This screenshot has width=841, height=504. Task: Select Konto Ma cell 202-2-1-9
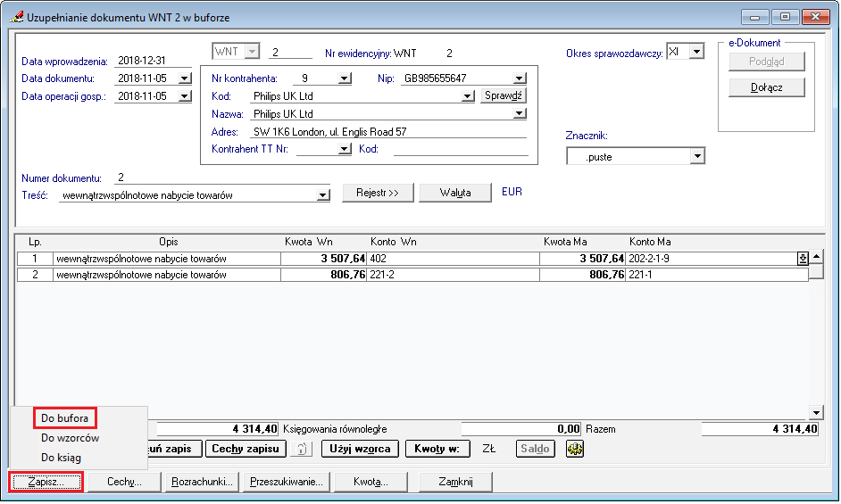pos(712,259)
